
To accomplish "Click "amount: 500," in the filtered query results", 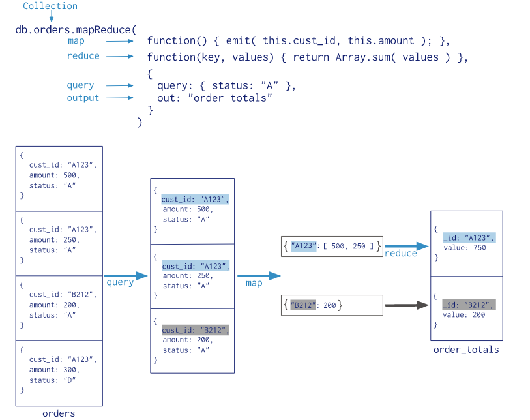I will [x=188, y=209].
